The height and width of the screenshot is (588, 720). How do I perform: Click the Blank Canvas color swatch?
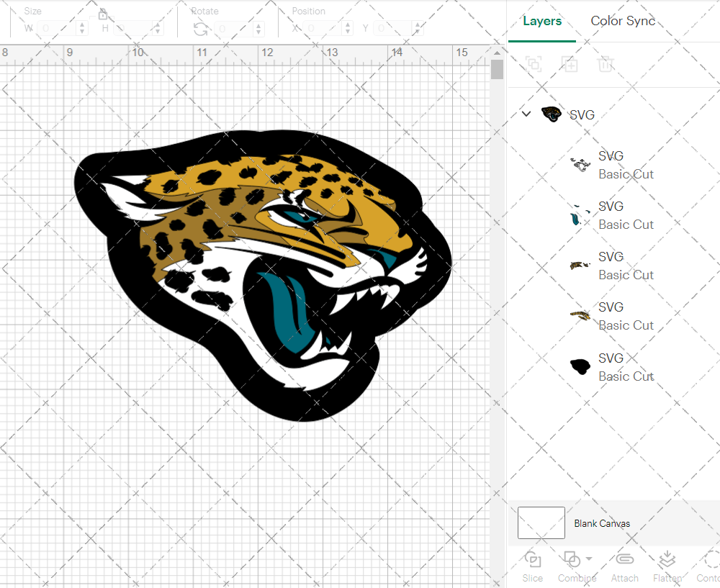[x=541, y=523]
